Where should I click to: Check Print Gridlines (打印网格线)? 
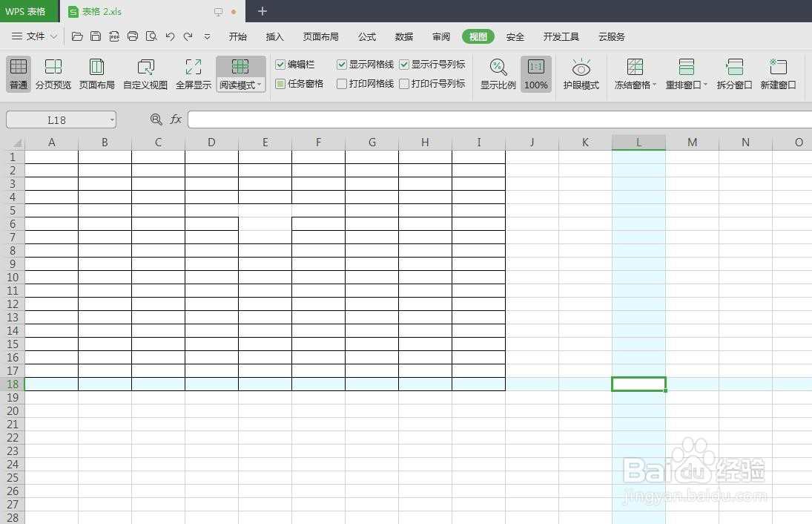tap(342, 83)
